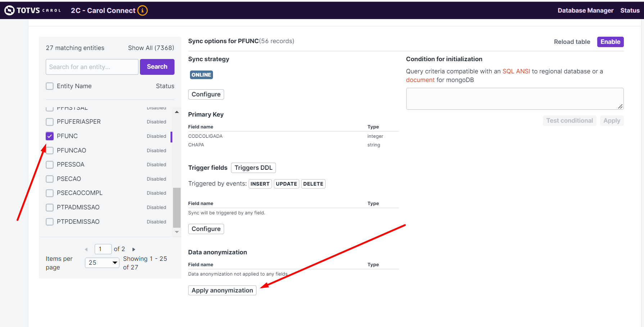Click Apply anonymization button
The width and height of the screenshot is (644, 327).
point(222,290)
